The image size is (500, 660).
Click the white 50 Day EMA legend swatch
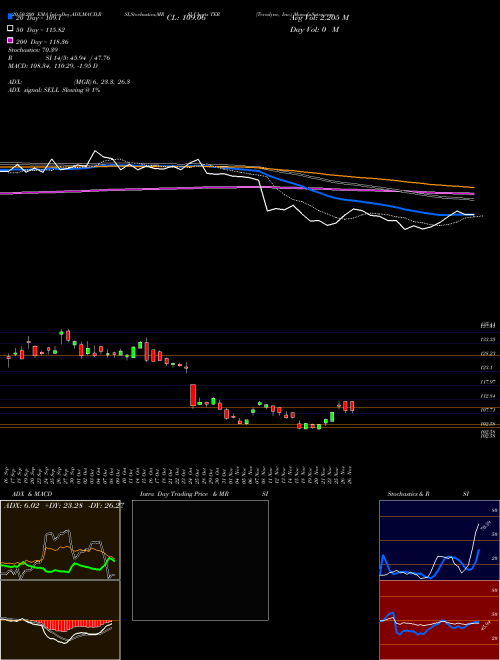10,29
